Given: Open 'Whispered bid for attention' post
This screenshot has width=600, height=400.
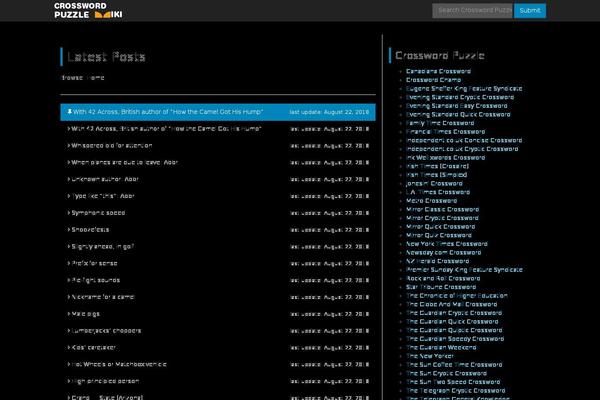Looking at the screenshot, I should coord(112,146).
